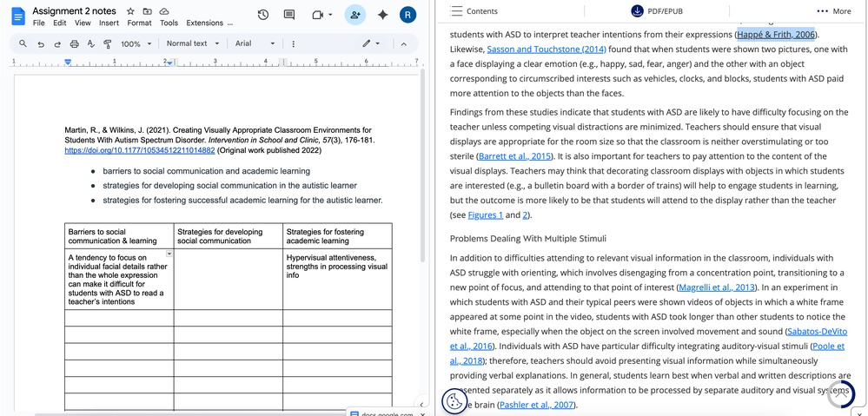Select the paint format roller tool
The width and height of the screenshot is (868, 416).
coord(107,43)
